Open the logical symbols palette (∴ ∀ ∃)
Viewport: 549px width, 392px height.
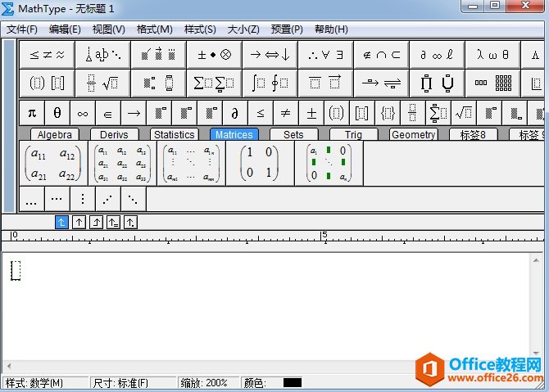(325, 55)
